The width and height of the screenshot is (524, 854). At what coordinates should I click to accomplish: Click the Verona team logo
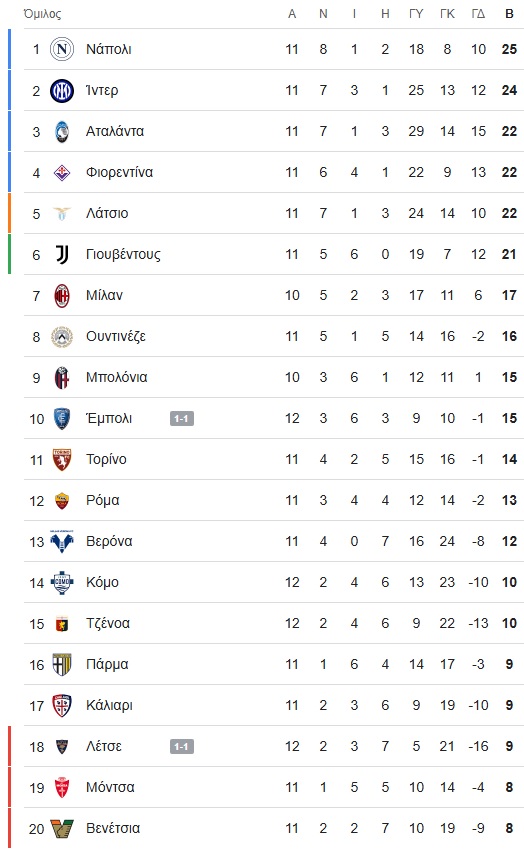coord(62,541)
